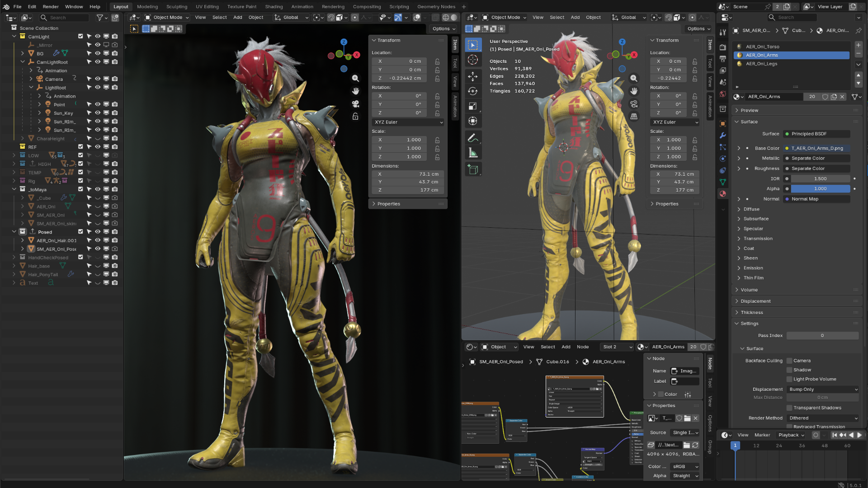Hide the CamLight collection in viewport

98,37
